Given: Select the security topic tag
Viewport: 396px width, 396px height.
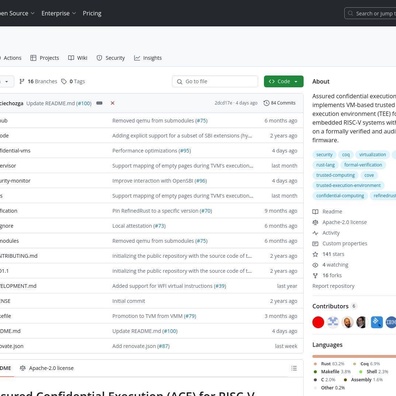Looking at the screenshot, I should point(324,155).
